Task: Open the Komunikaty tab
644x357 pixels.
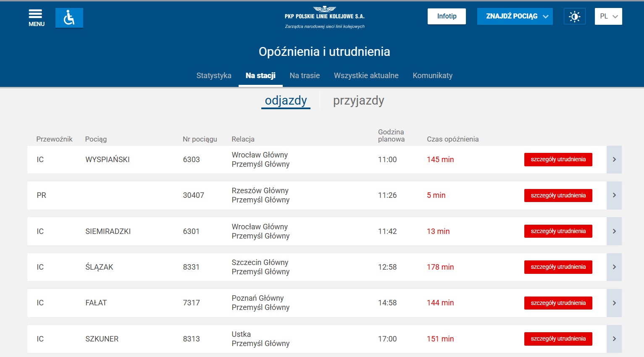Action: coord(432,76)
